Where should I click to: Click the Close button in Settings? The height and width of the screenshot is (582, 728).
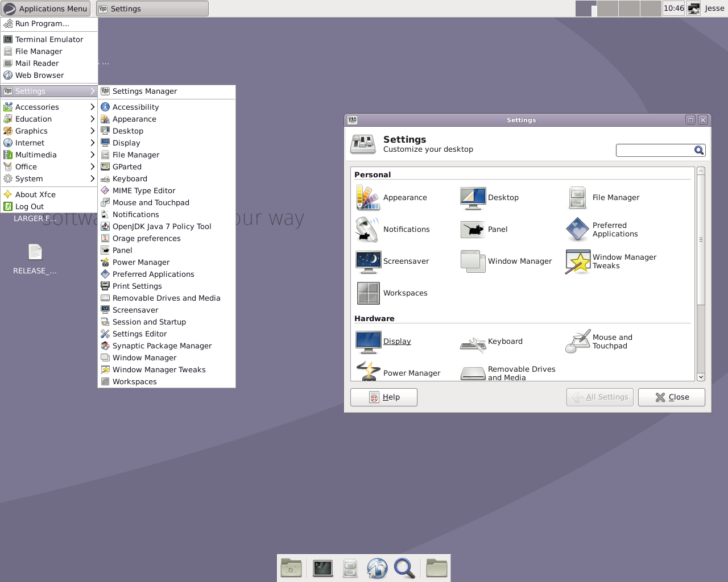coord(672,397)
